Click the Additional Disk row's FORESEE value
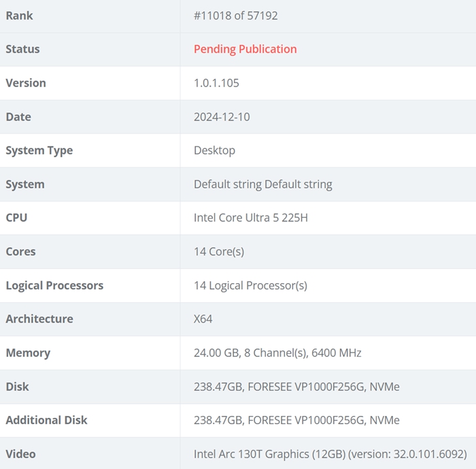Viewport: 476px width, 469px height. (296, 420)
